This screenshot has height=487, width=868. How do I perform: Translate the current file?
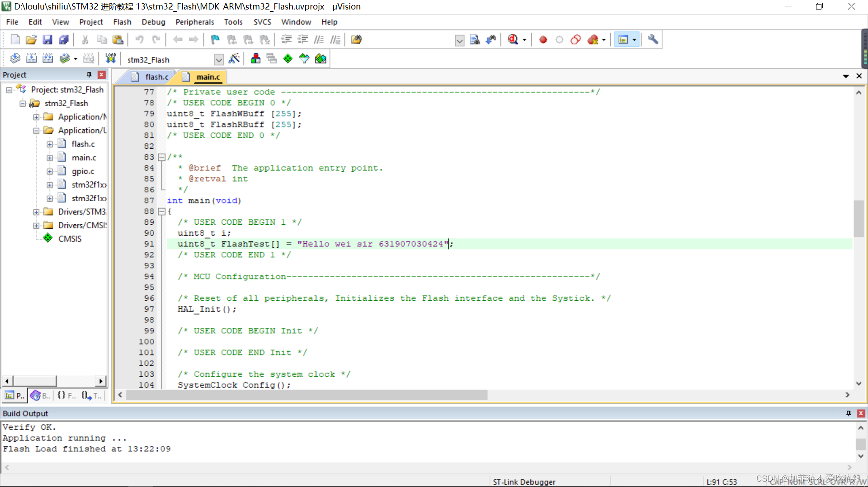(x=15, y=58)
